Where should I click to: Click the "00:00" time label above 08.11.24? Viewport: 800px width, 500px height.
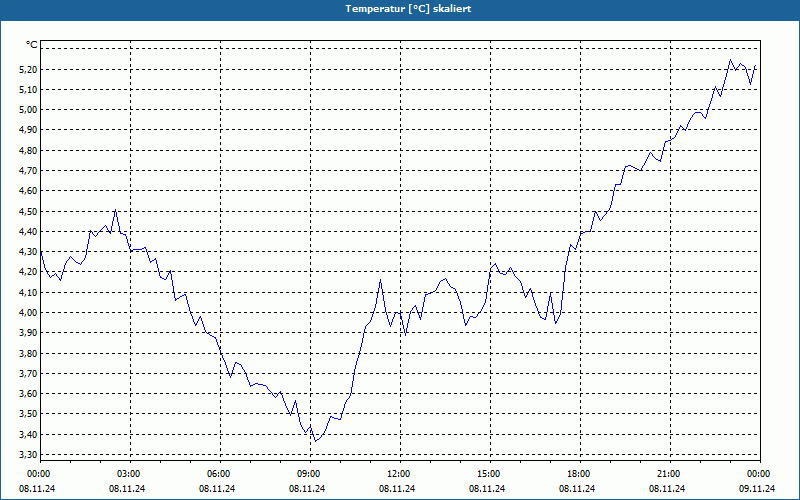point(39,474)
